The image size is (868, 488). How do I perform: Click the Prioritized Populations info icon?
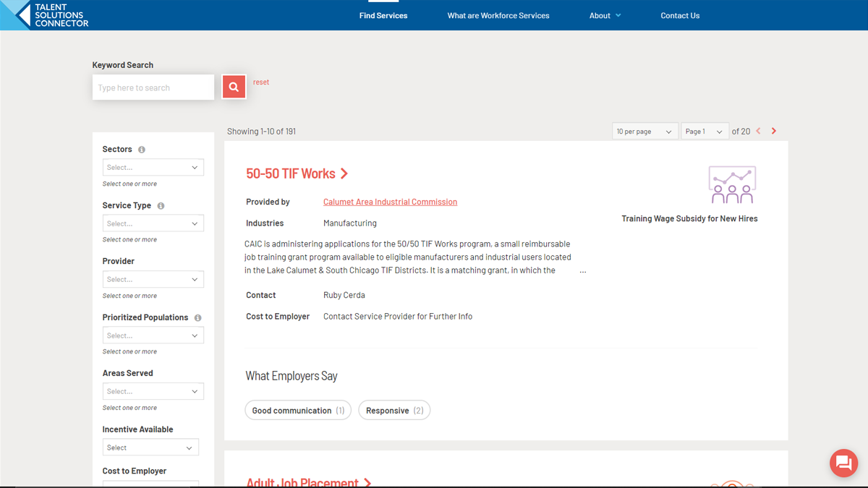click(x=197, y=318)
